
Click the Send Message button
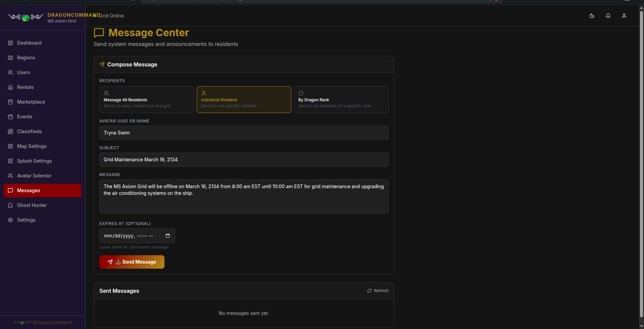pos(132,262)
